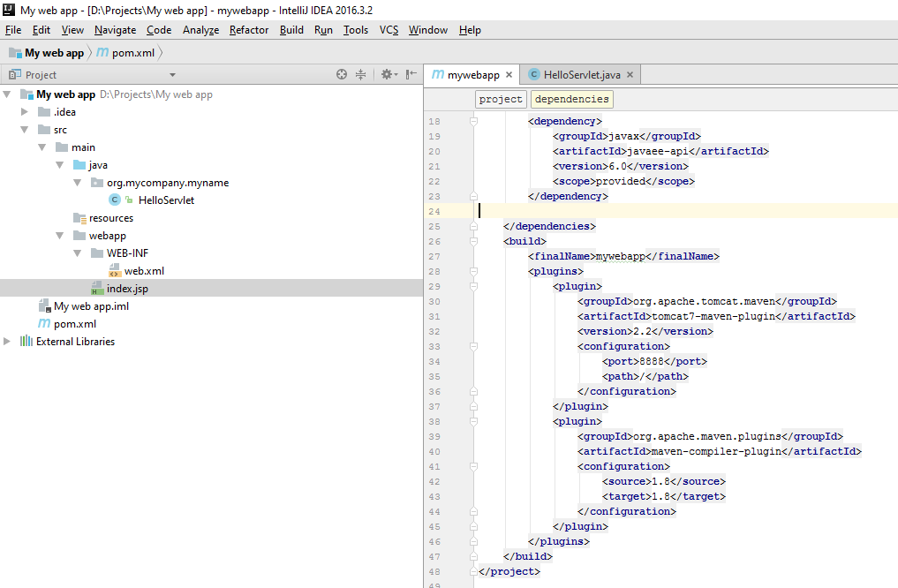898x588 pixels.
Task: Click the Scroll from Source crosshair icon
Action: (342, 76)
